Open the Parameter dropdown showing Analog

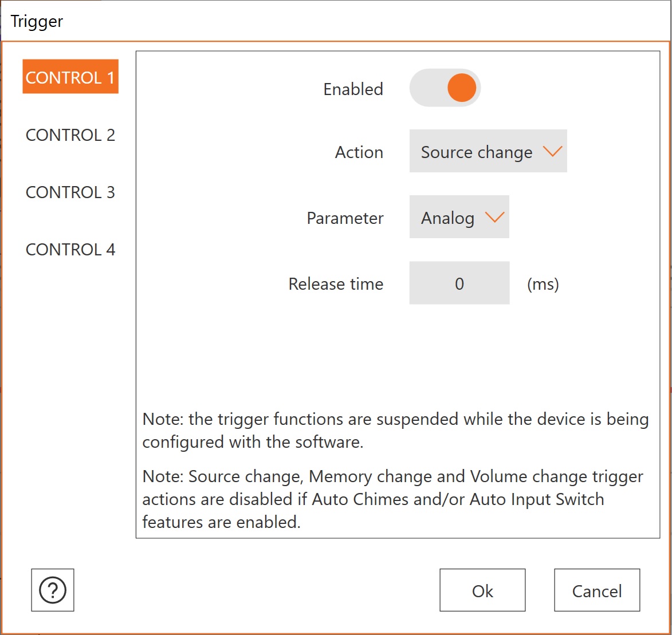point(458,218)
